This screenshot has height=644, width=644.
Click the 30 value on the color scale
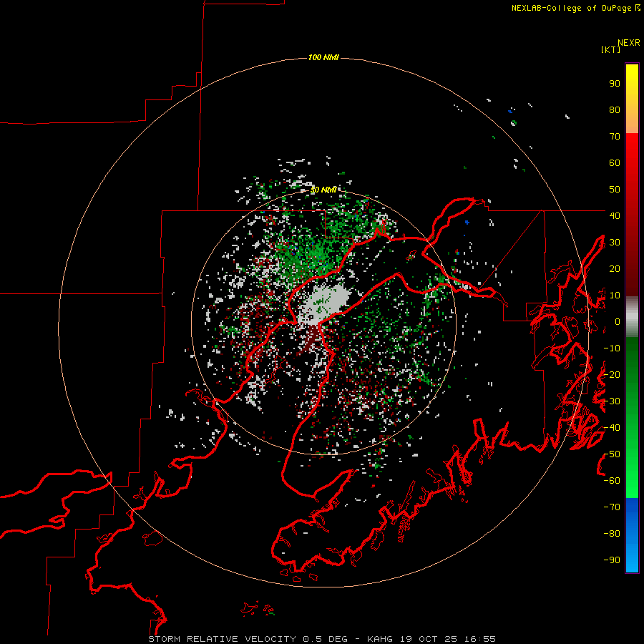point(615,243)
